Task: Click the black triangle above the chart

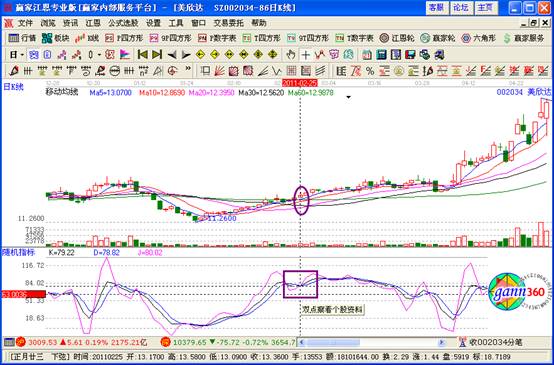Action: tap(348, 97)
